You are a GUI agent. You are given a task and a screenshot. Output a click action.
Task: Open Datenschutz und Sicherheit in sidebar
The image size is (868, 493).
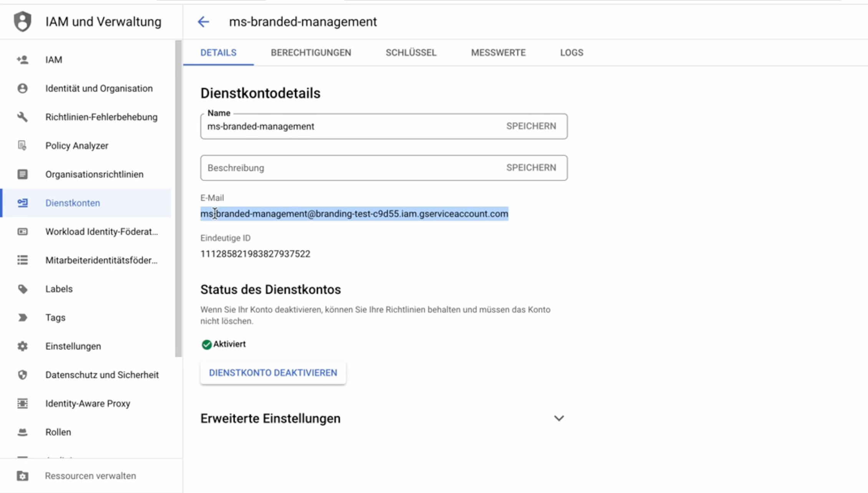tap(86, 375)
